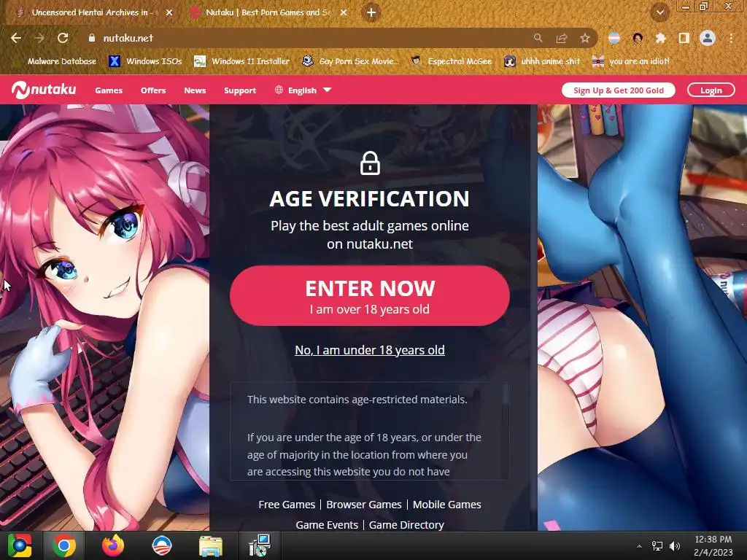Open the network tray icon
This screenshot has width=747, height=560.
(x=657, y=546)
